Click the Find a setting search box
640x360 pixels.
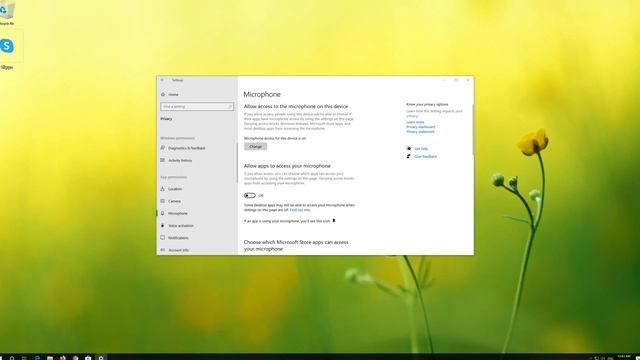[x=197, y=107]
